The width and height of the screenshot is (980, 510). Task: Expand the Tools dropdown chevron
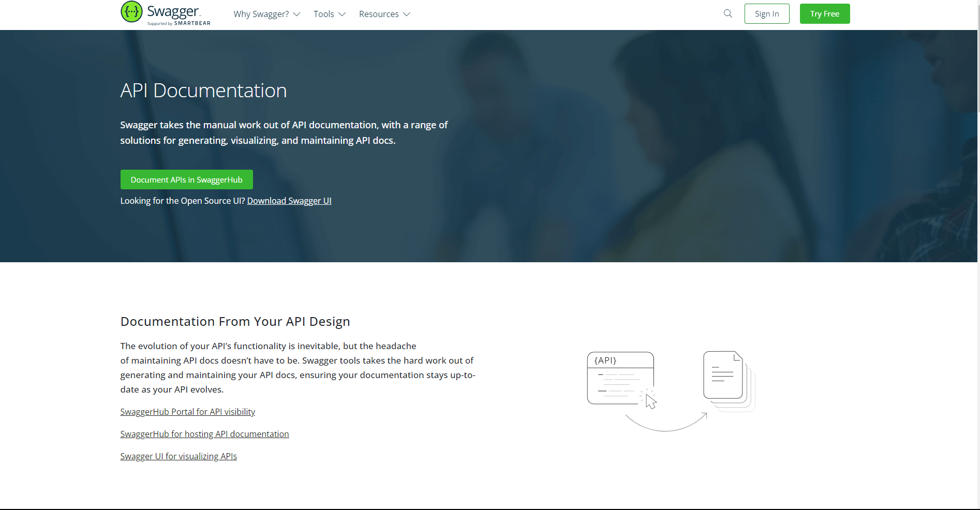[342, 14]
